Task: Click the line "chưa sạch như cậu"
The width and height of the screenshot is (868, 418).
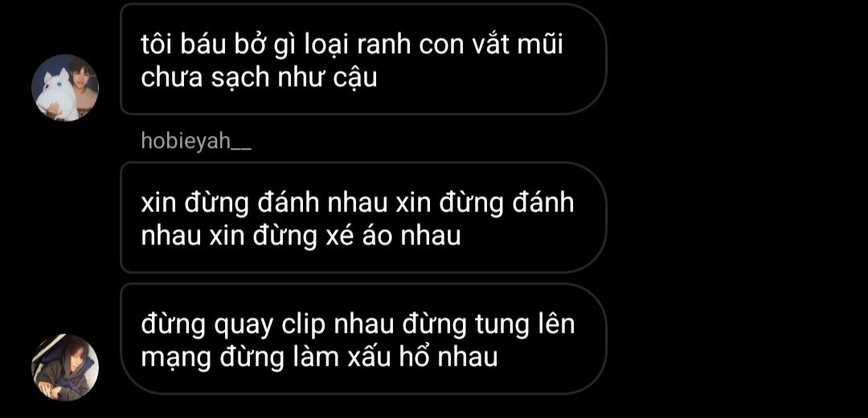Action: 259,78
